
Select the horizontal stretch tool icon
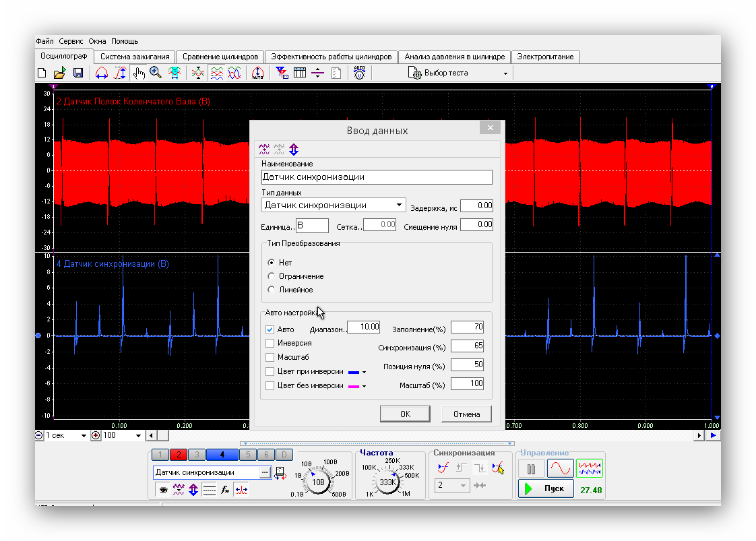tap(102, 73)
